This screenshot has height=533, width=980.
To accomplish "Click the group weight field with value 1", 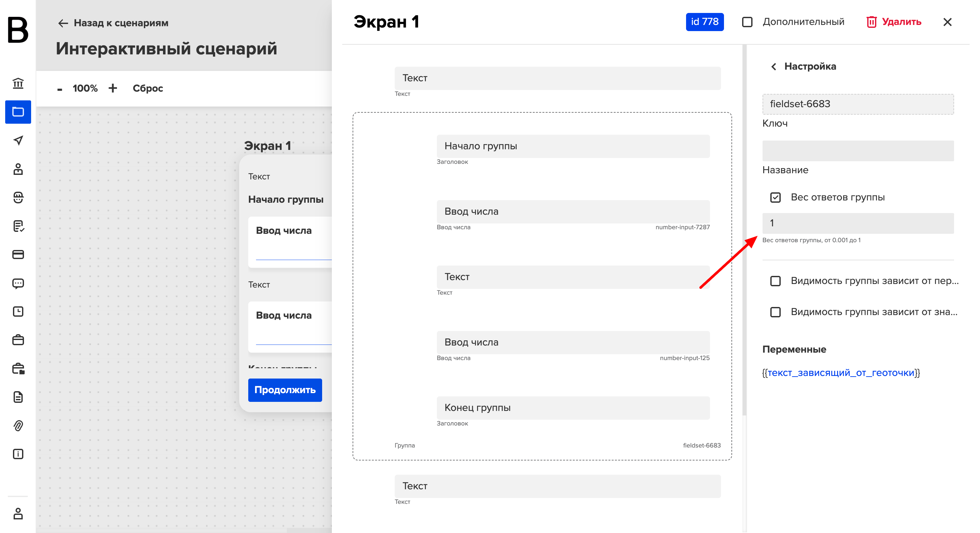I will [857, 223].
